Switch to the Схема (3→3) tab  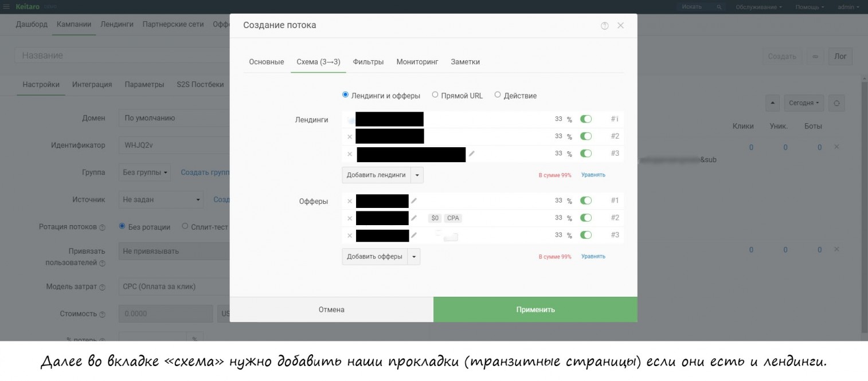point(318,62)
